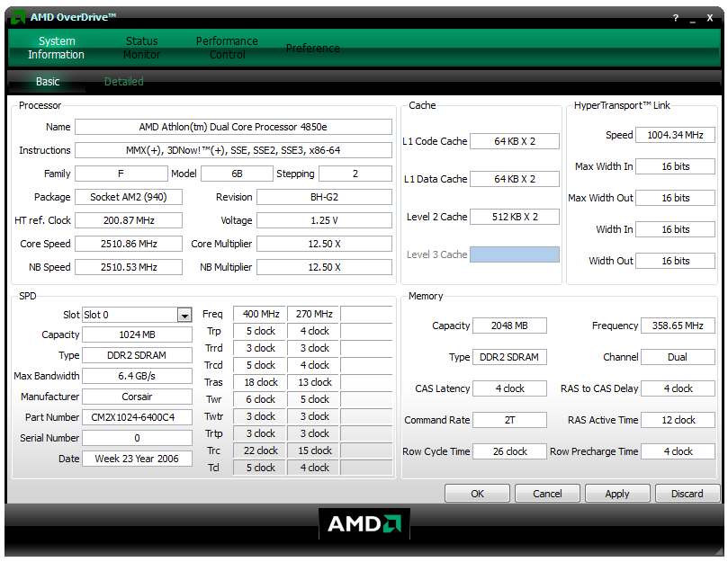
Task: Click the SPD Capacity 1024 MB value
Action: tap(137, 335)
